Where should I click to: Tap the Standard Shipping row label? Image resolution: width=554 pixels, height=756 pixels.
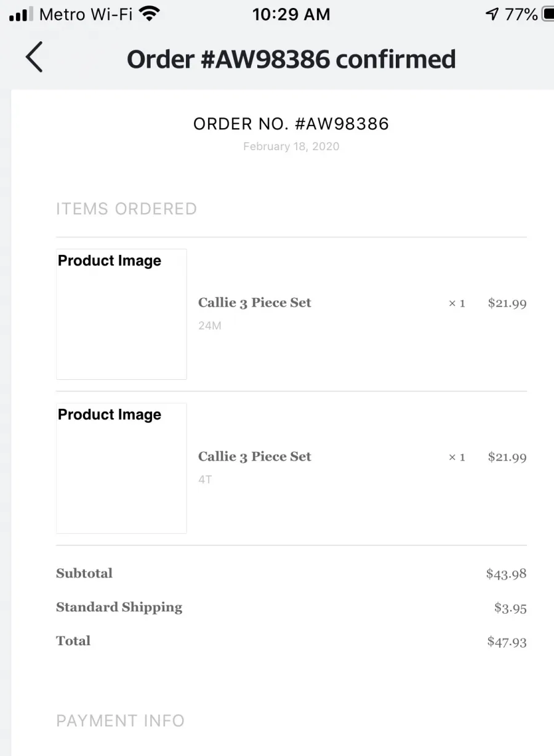click(119, 608)
